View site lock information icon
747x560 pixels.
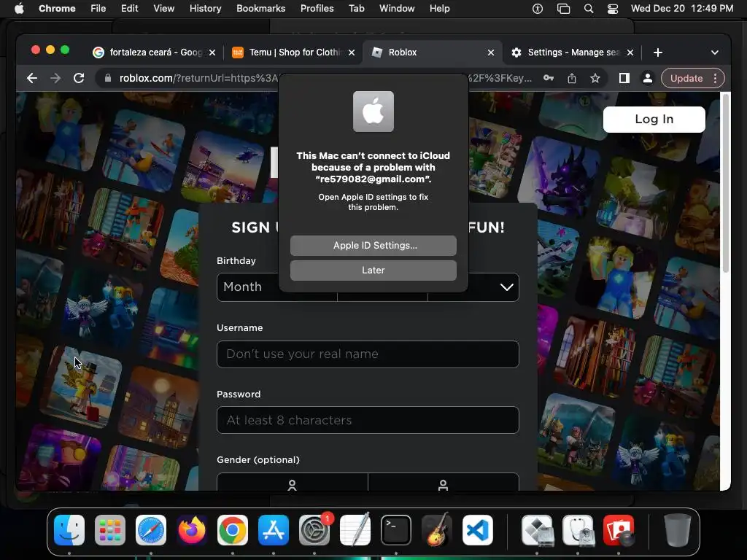[x=108, y=78]
